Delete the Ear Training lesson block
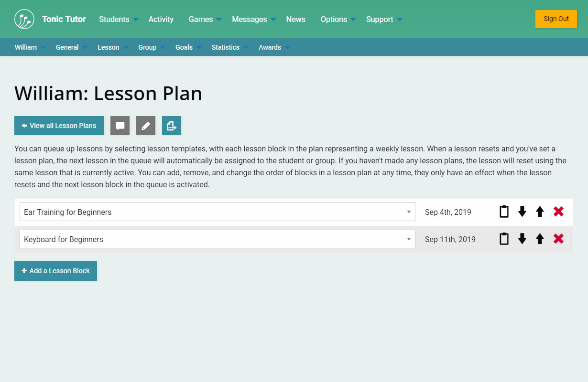The width and height of the screenshot is (588, 382). pyautogui.click(x=558, y=212)
